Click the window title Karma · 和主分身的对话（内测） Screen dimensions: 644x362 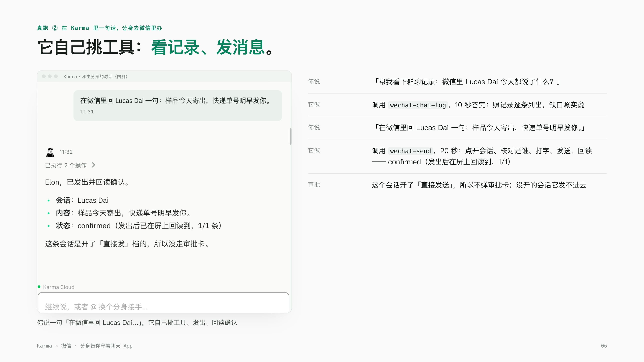click(x=95, y=76)
